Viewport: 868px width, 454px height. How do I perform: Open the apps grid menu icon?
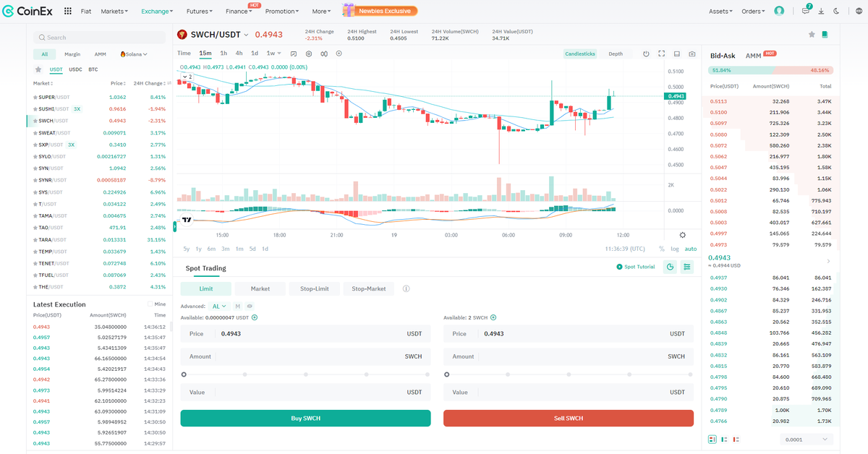[x=68, y=12]
